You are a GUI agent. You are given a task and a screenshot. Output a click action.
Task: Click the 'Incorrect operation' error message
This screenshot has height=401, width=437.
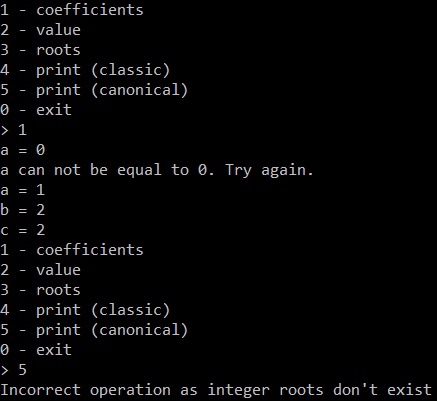pyautogui.click(x=216, y=390)
